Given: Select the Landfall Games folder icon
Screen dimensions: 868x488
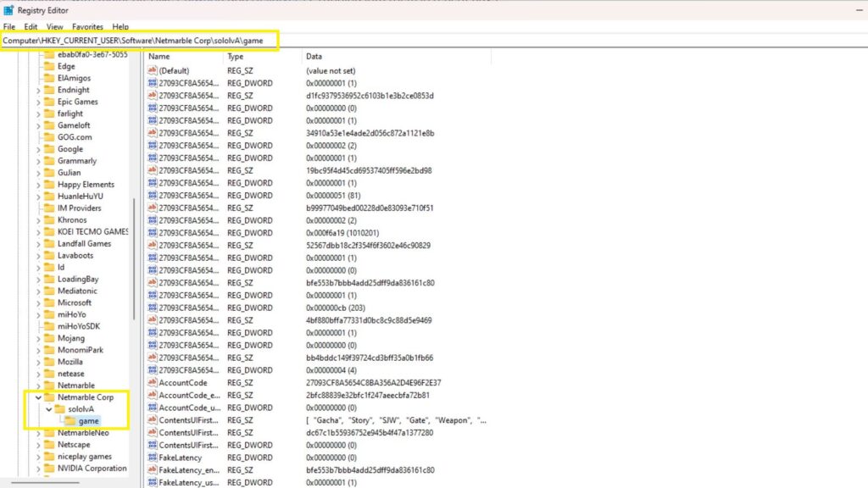Looking at the screenshot, I should coord(49,243).
